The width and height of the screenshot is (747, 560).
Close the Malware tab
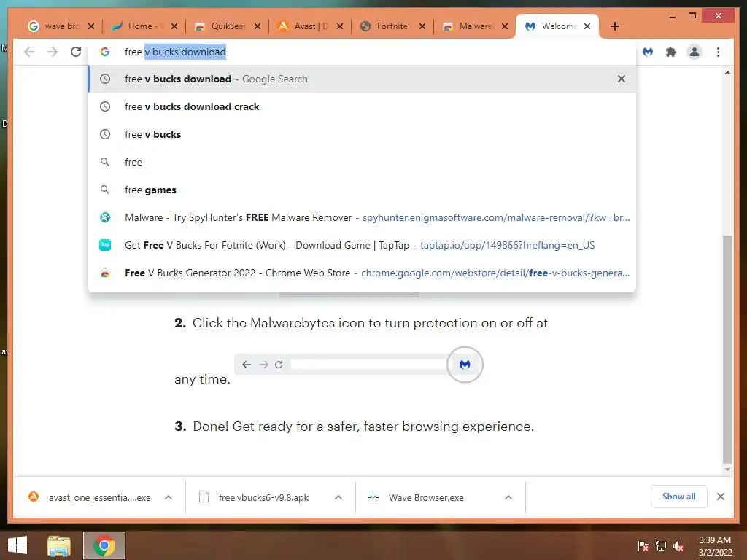click(x=505, y=26)
